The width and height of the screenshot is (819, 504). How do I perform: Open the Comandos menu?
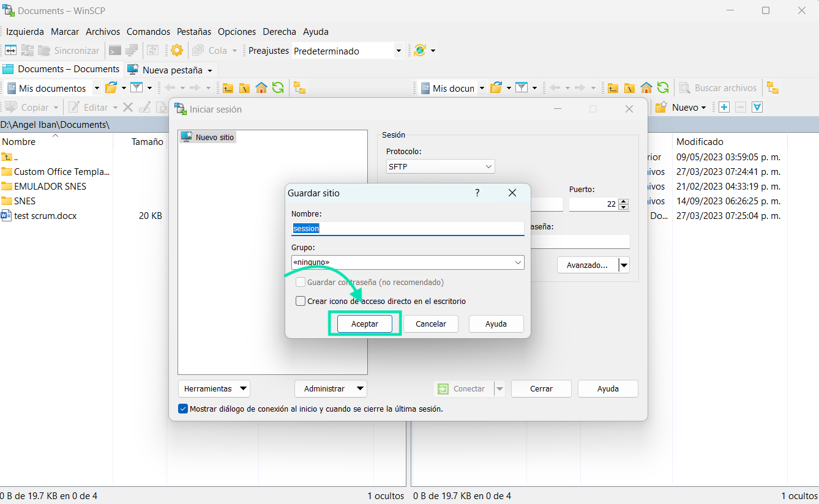pos(148,31)
